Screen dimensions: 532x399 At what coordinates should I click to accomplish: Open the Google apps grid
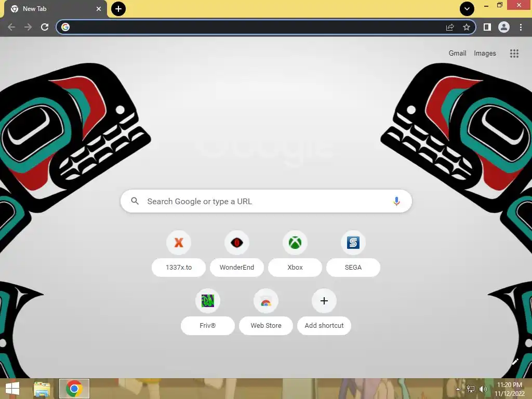pyautogui.click(x=514, y=54)
